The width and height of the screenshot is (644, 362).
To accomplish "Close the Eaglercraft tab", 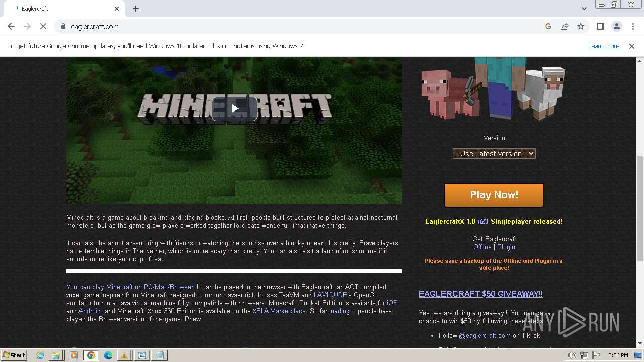I will pos(117,9).
